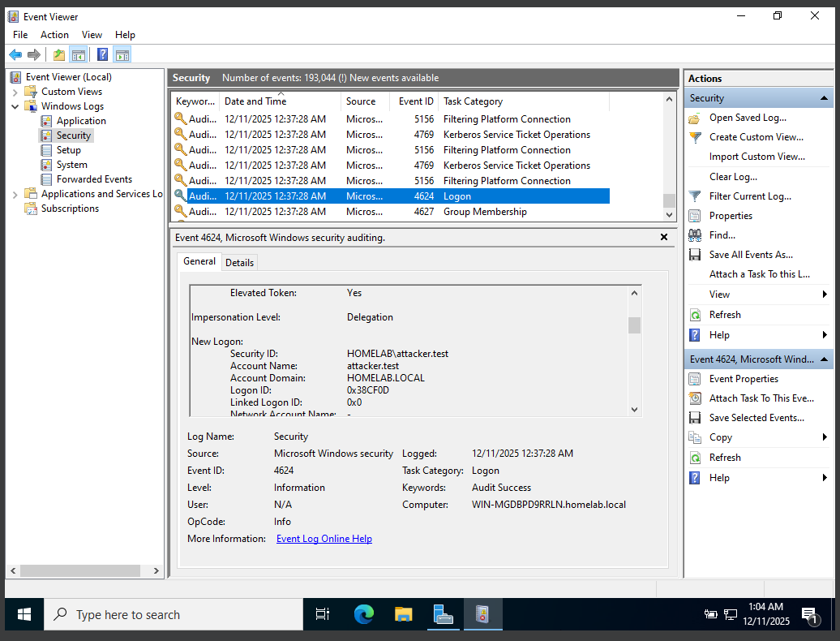Select the System log in tree
Screen dimensions: 840x641
71,165
